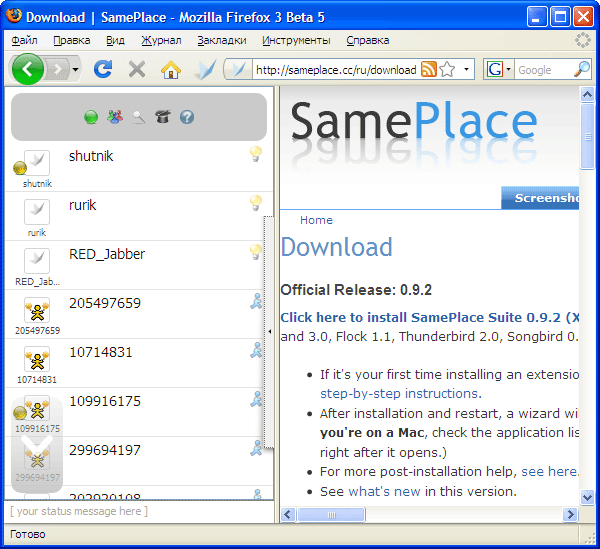Click the AIM runner icon beside 10714831
The height and width of the screenshot is (549, 600).
click(256, 350)
